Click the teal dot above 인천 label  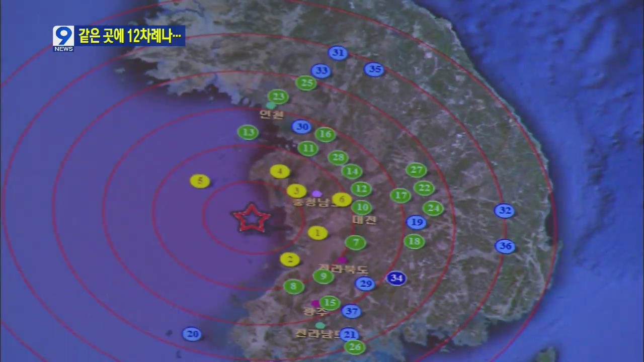271,106
